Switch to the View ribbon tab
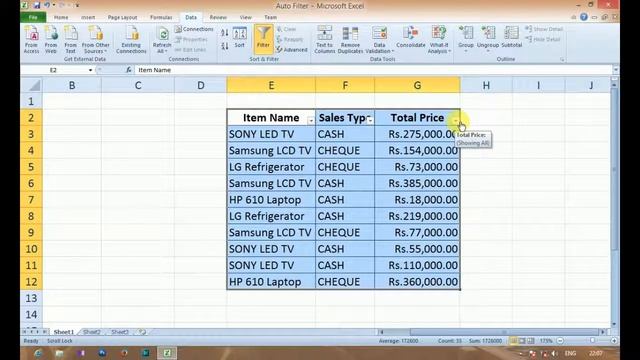 245,17
